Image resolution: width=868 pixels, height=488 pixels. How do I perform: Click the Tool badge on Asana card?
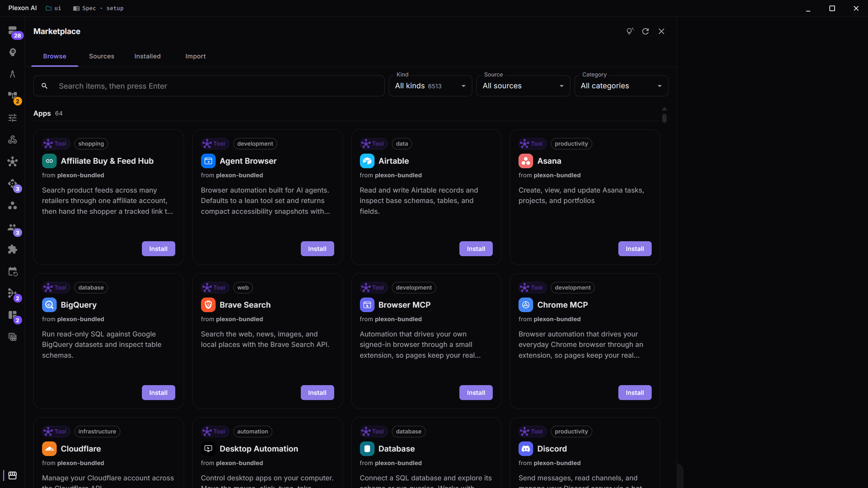point(532,144)
